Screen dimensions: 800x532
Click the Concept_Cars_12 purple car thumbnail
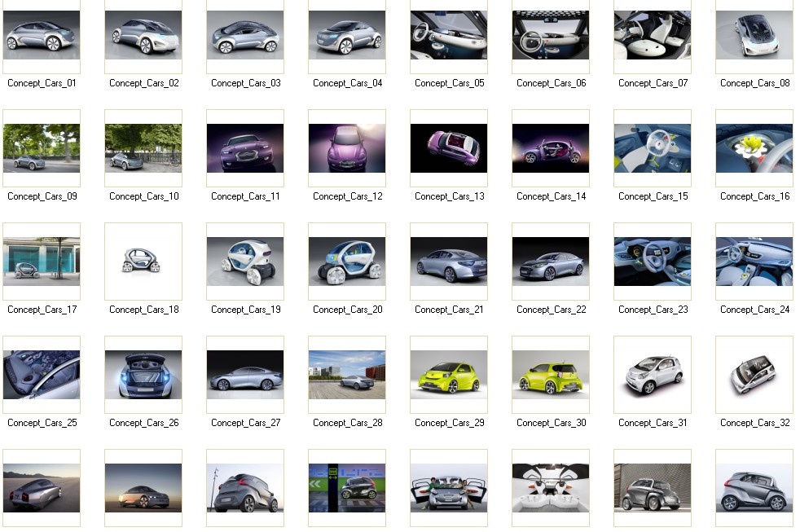(347, 148)
